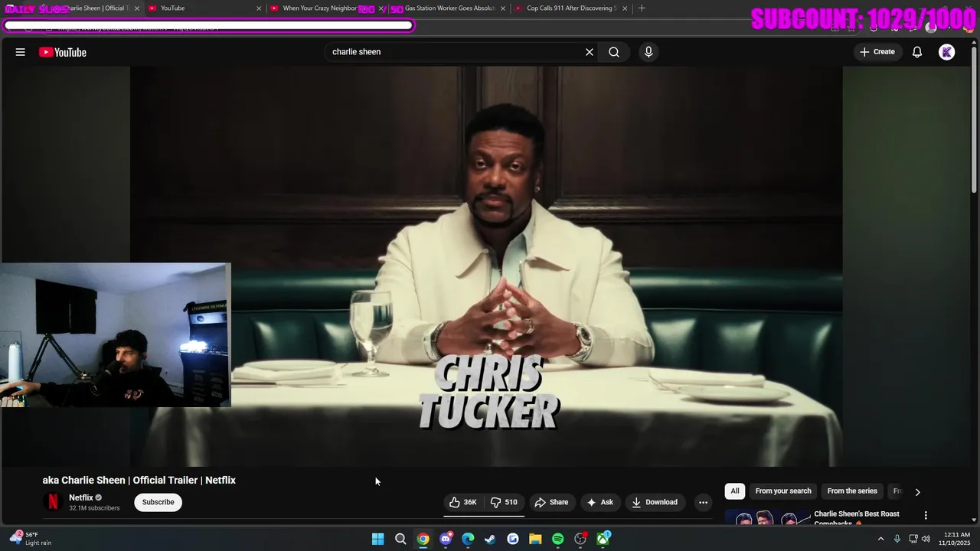The height and width of the screenshot is (551, 980).
Task: Like the video with thumbs up
Action: pyautogui.click(x=463, y=502)
